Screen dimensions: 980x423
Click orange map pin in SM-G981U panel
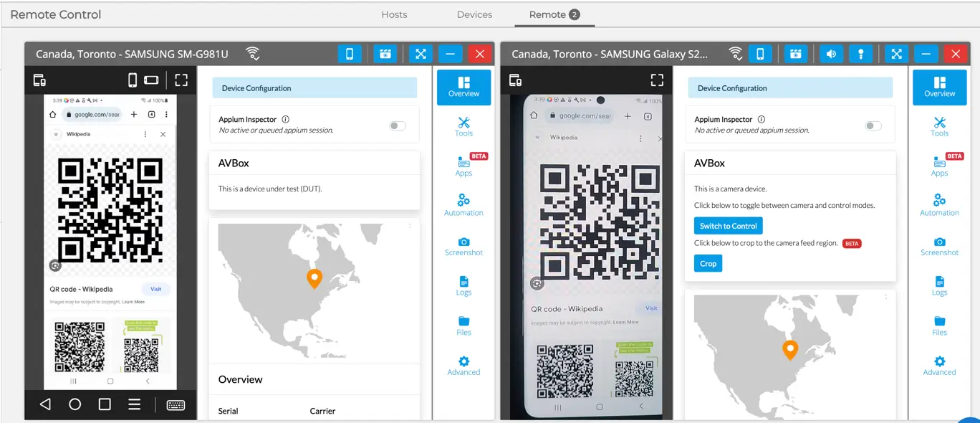tap(314, 279)
